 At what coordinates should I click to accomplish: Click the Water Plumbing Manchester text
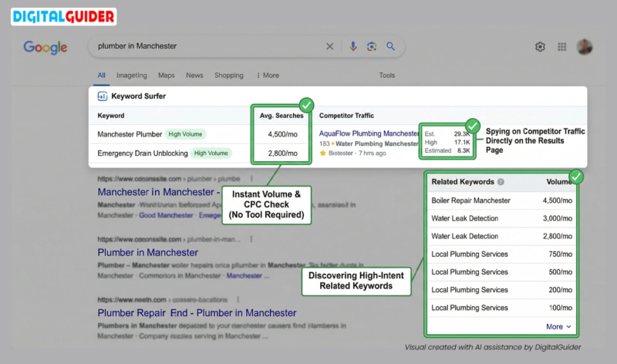pyautogui.click(x=377, y=143)
